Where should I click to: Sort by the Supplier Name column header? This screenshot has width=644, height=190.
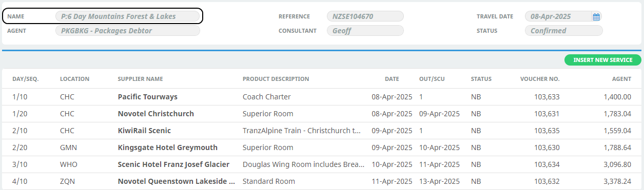[140, 79]
